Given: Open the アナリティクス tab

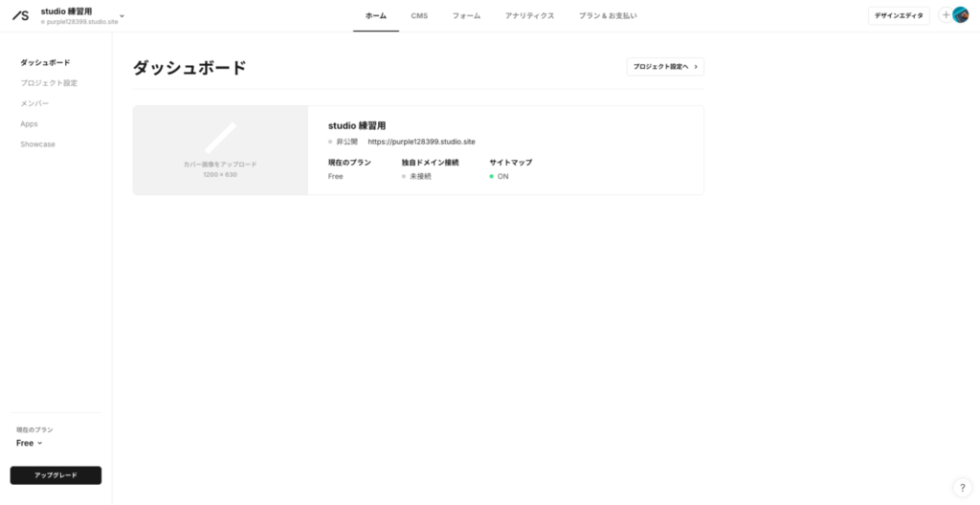Looking at the screenshot, I should 529,15.
